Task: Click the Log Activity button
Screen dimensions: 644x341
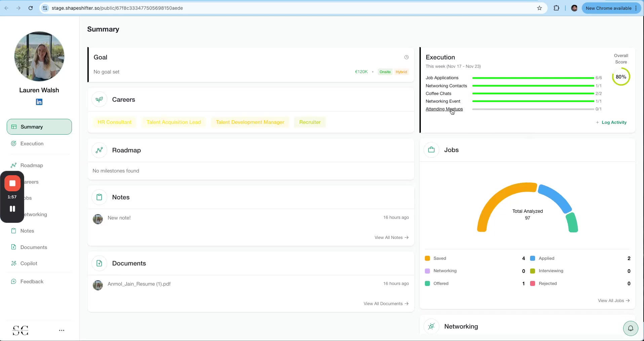Action: (611, 122)
